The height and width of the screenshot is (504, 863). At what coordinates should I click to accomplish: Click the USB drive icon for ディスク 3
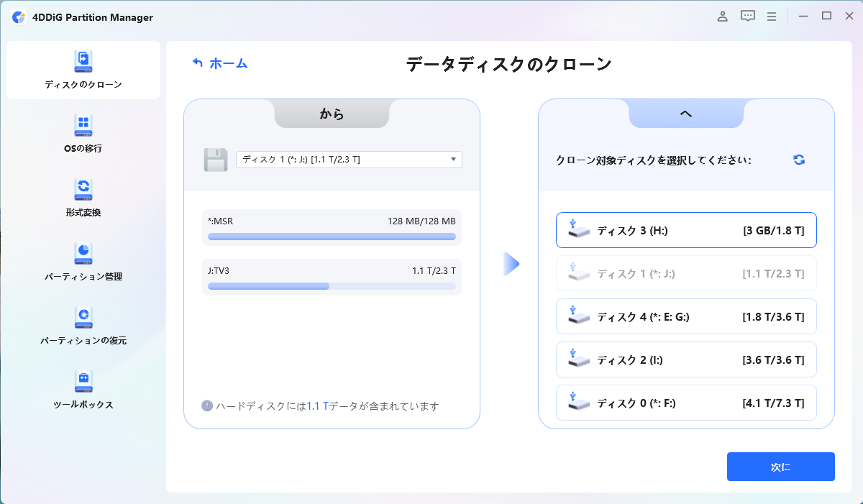(x=577, y=229)
